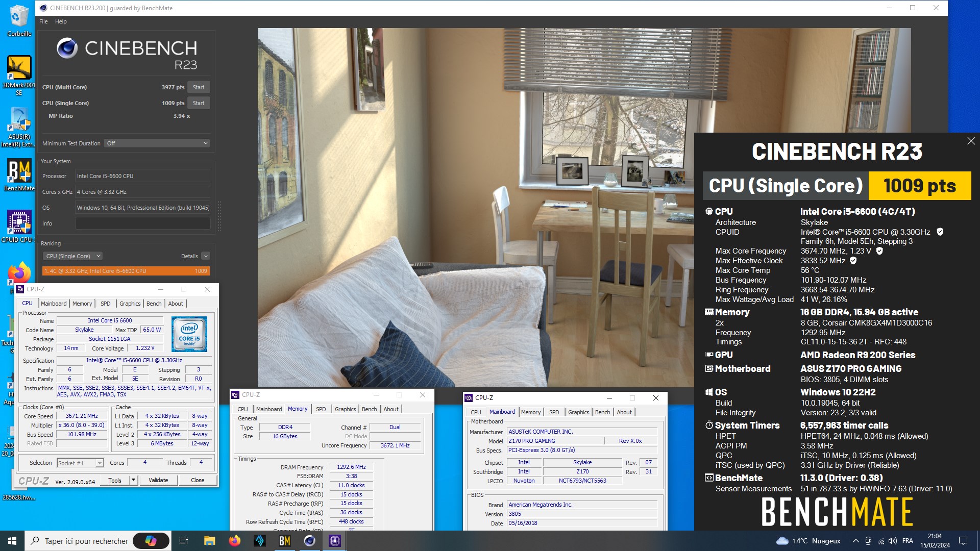980x551 pixels.
Task: Click the Intel Core i5 logo in CPU-Z
Action: 189,334
